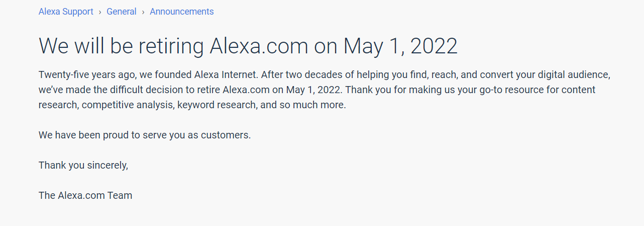Click the chevron before Announcements
644x226 pixels.
(143, 12)
